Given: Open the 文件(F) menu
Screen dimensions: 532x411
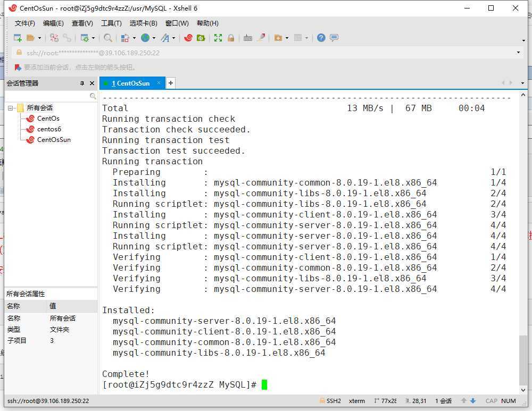Looking at the screenshot, I should click(x=25, y=23).
